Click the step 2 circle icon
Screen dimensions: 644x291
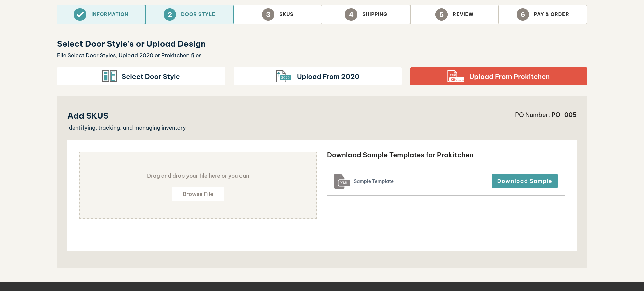point(170,14)
